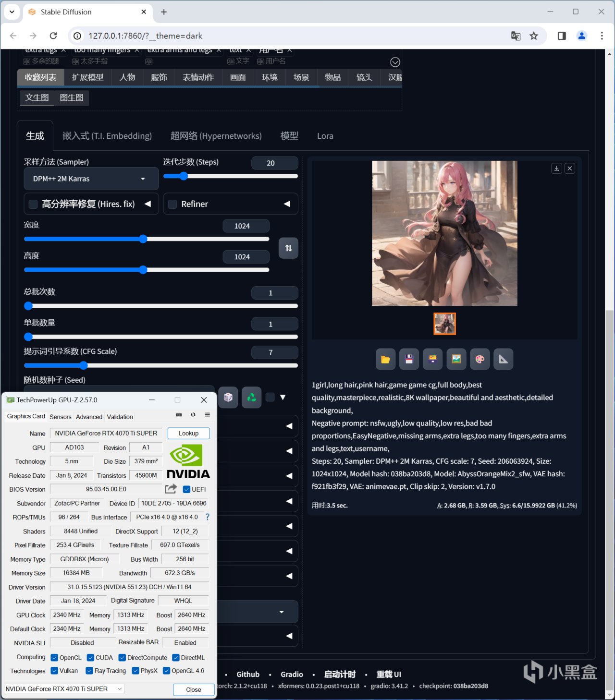Viewport: 615px width, 700px height.
Task: Open a new browser tab
Action: 164,12
